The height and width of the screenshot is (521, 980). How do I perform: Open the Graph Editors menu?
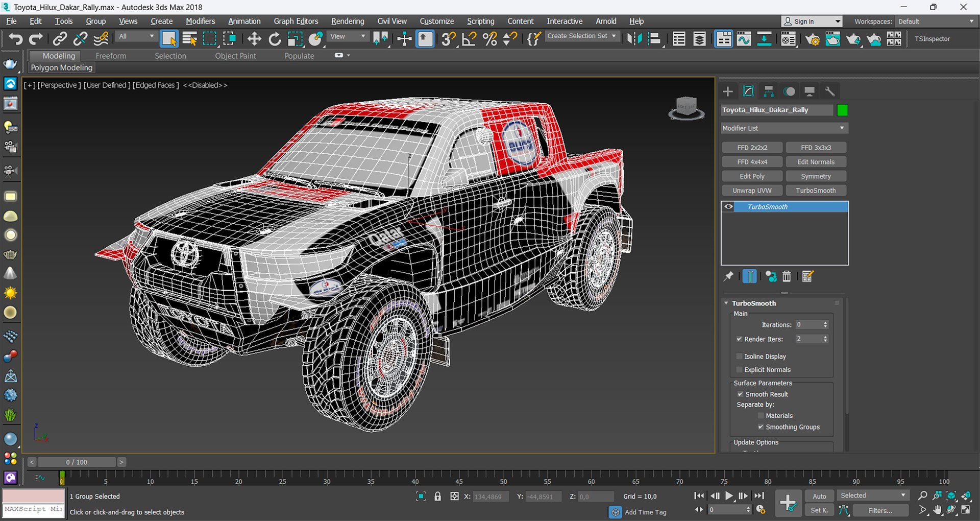pyautogui.click(x=296, y=21)
